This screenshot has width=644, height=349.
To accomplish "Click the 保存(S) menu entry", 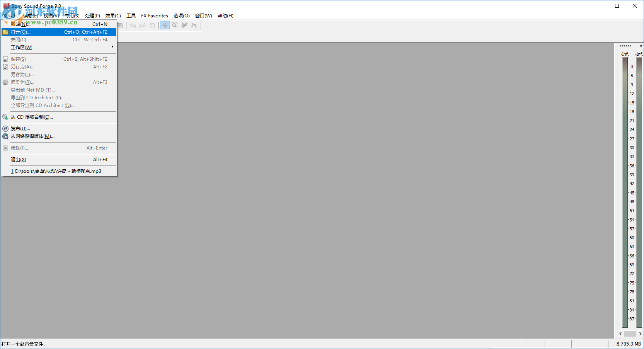I will click(59, 59).
